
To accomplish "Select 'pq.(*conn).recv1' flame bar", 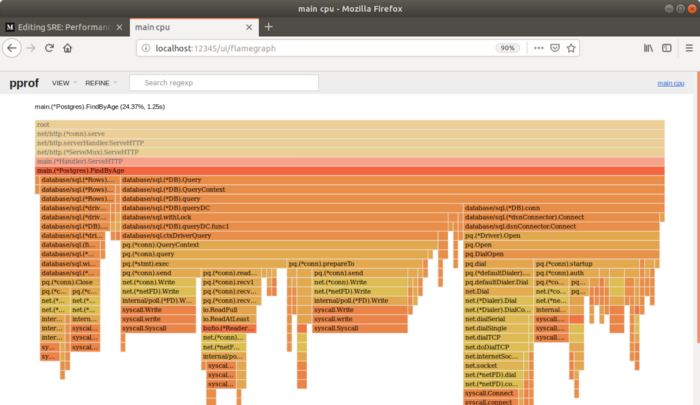I will point(231,282).
